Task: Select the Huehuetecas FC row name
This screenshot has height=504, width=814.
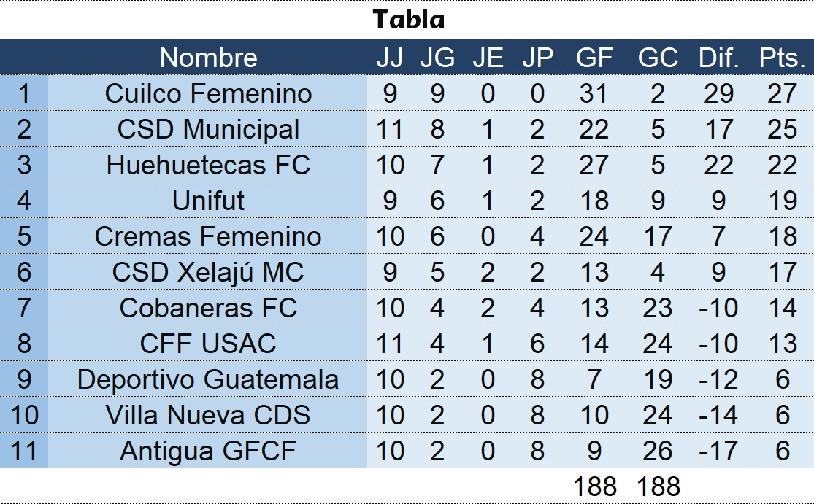Action: point(208,165)
